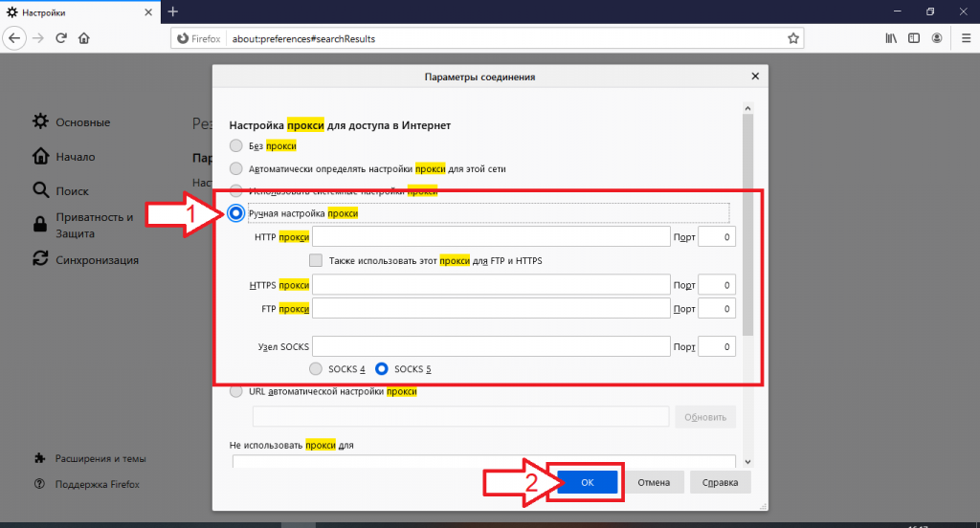Select automatic proxy detection radio button

click(236, 168)
